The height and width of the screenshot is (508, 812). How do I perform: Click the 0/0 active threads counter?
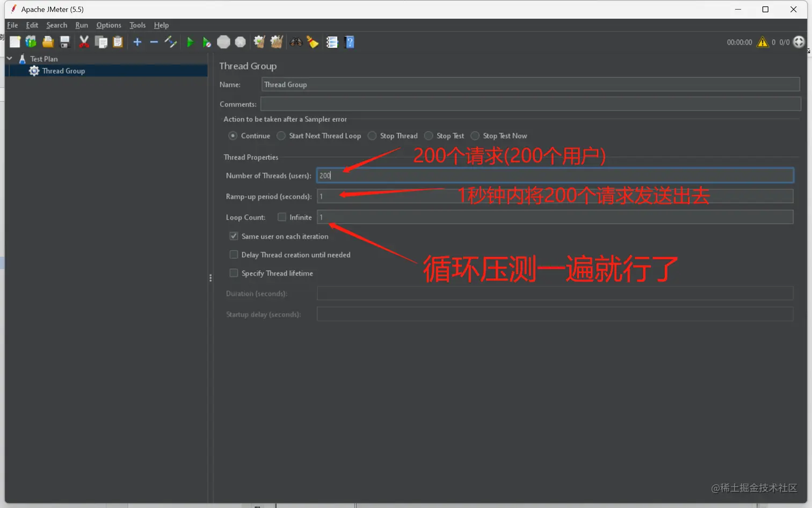pos(785,42)
